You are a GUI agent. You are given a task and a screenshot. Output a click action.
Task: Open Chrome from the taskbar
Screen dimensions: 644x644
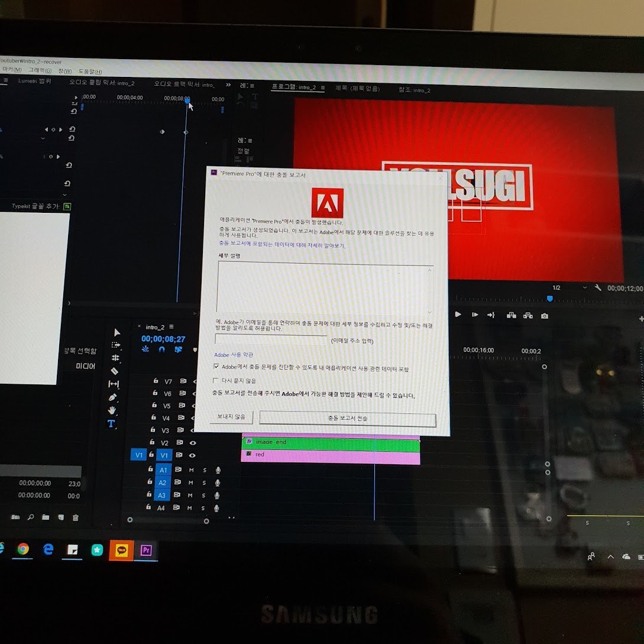(23, 549)
